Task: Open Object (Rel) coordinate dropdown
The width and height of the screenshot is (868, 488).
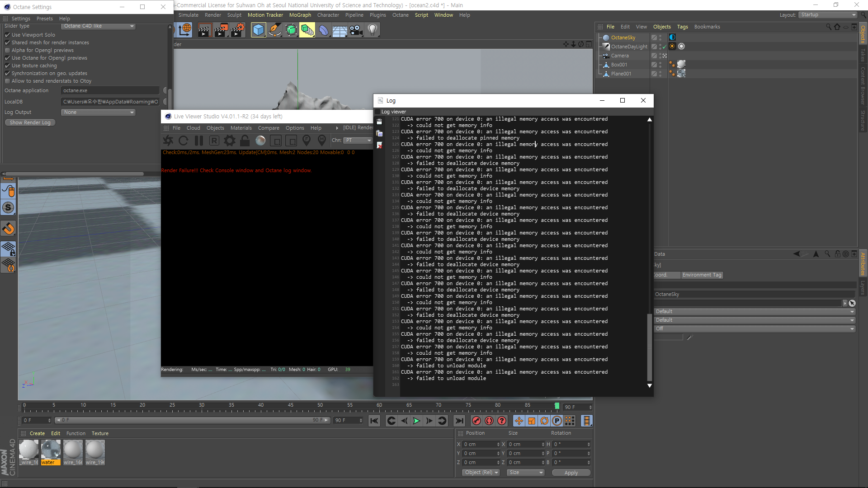Action: tap(481, 473)
